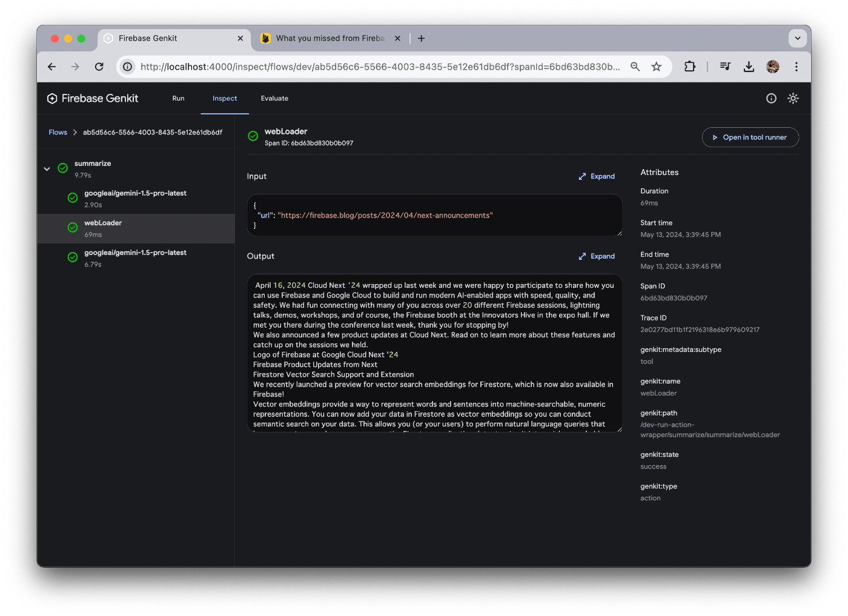848x616 pixels.
Task: Click the Flows breadcrumb link
Action: pos(58,132)
